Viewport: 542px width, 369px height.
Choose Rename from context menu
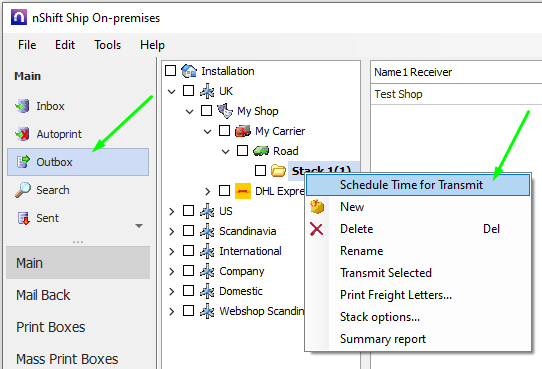click(418, 251)
